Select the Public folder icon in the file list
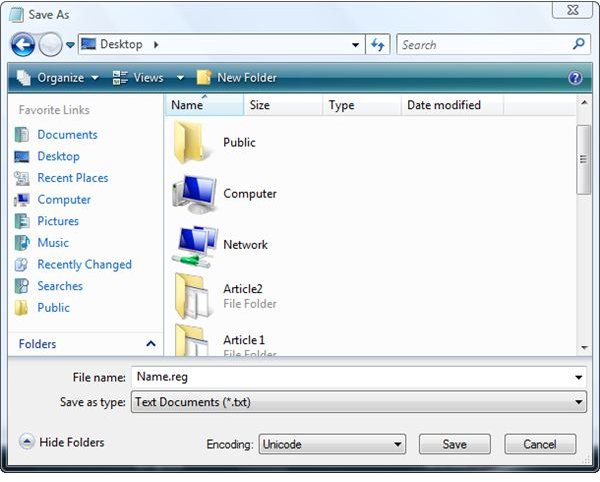Image resolution: width=600 pixels, height=482 pixels. (x=190, y=142)
